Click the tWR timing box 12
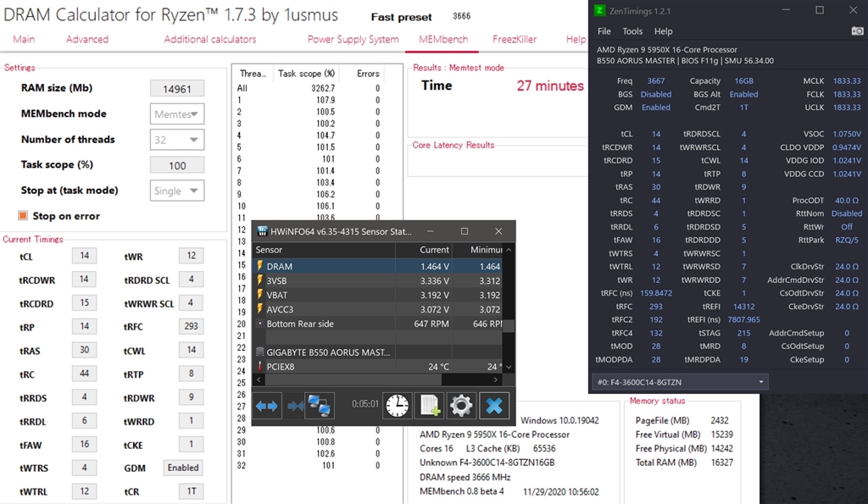 point(191,256)
